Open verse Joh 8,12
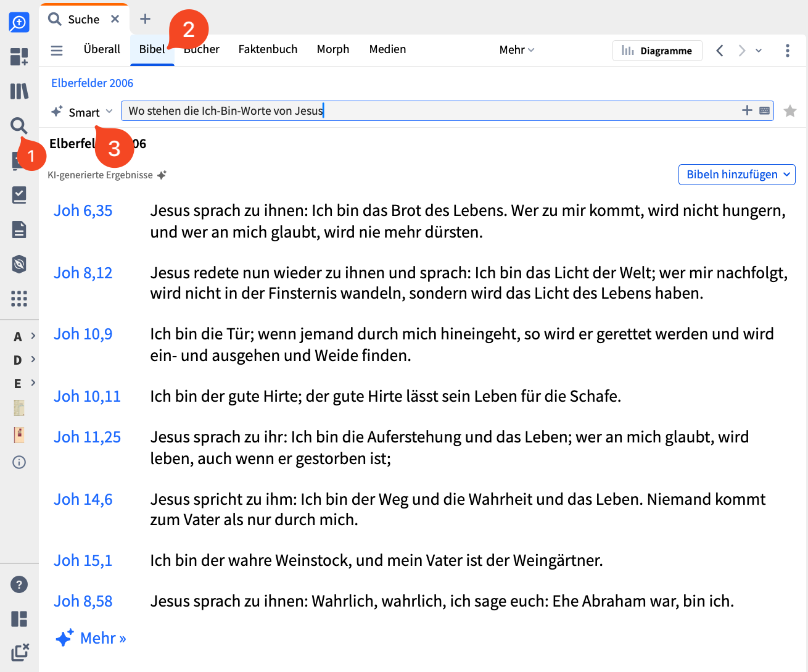This screenshot has width=808, height=672. pyautogui.click(x=83, y=273)
